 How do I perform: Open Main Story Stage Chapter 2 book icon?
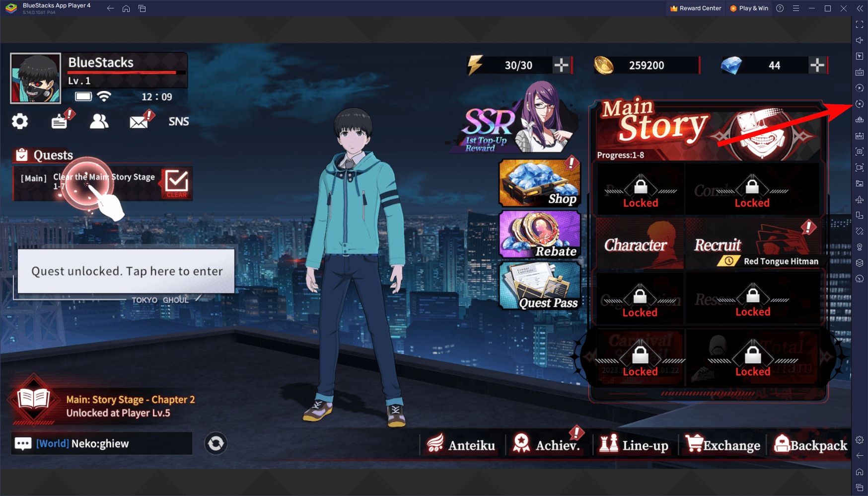coord(34,399)
